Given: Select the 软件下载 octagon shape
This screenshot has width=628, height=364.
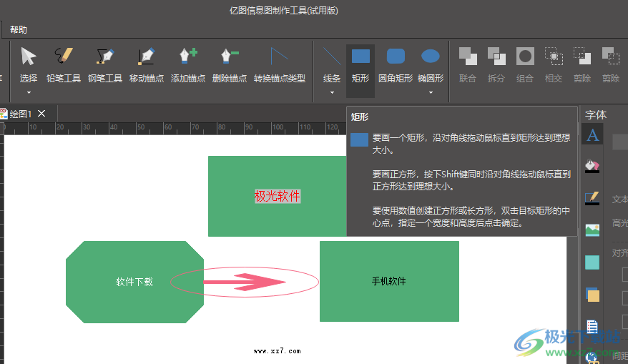Looking at the screenshot, I should [x=134, y=282].
